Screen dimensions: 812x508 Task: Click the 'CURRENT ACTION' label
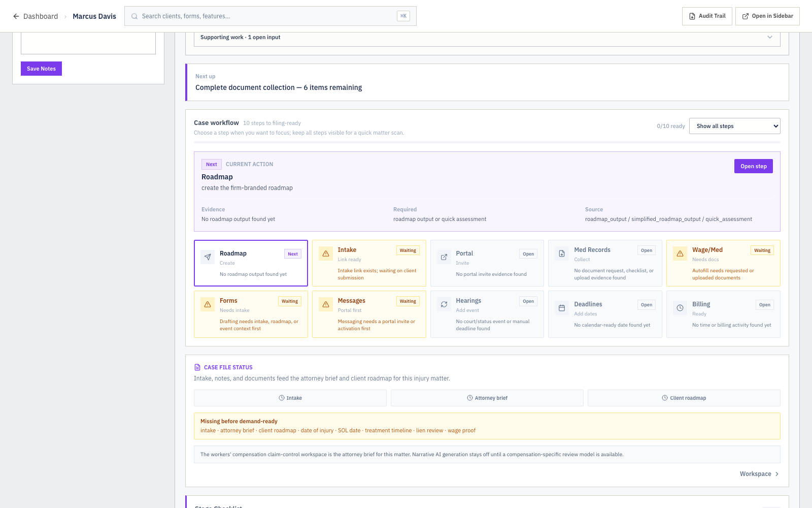coord(249,164)
